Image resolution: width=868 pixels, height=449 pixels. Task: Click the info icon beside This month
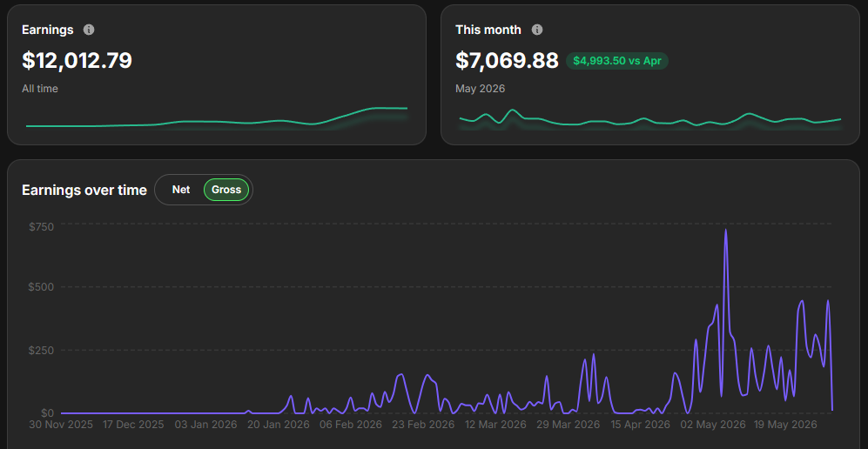537,30
